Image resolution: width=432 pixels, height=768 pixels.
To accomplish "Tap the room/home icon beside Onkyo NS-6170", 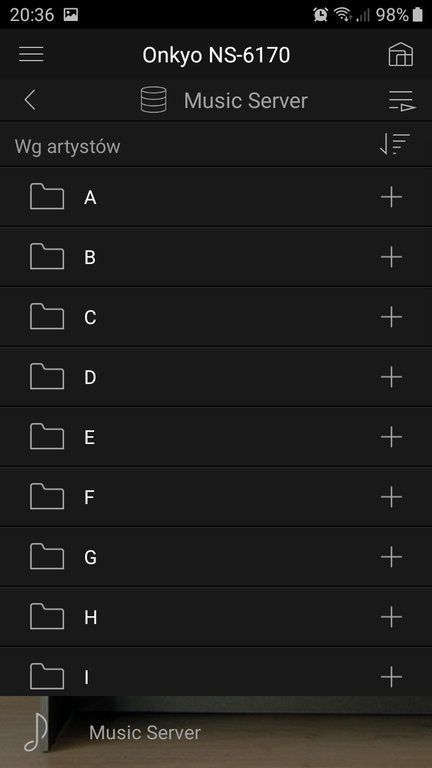I will coord(401,54).
